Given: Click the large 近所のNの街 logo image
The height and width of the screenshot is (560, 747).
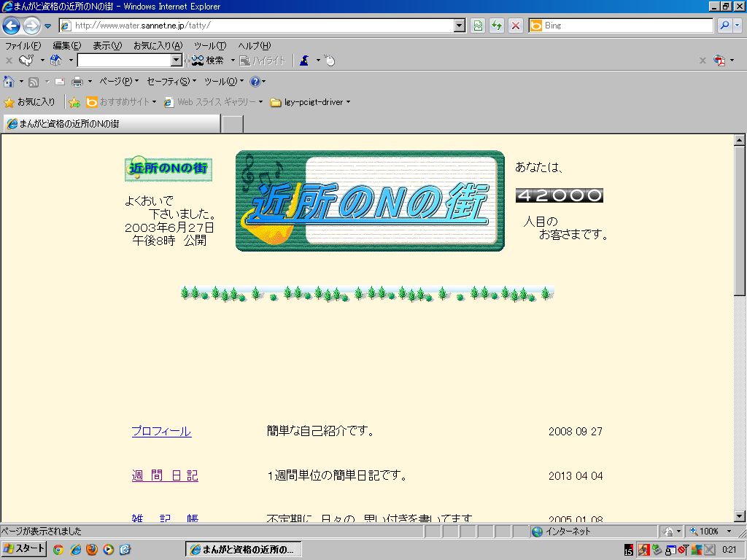Looking at the screenshot, I should 370,201.
